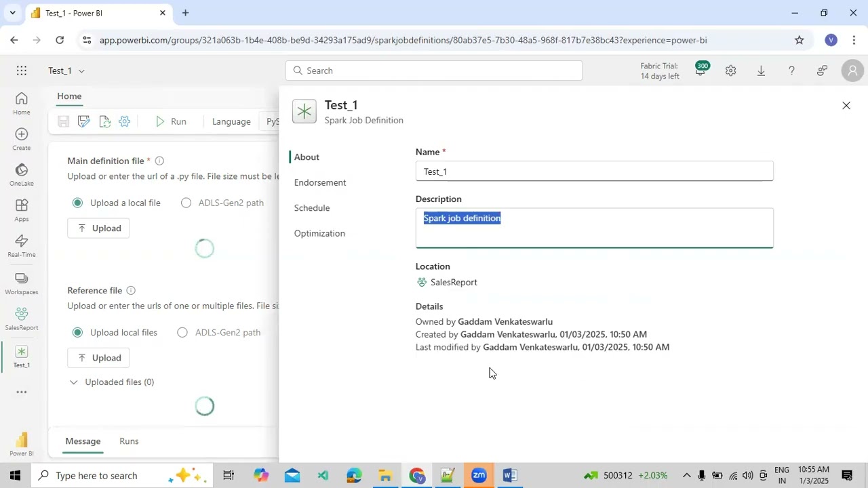Open the Schedule section
This screenshot has height=488, width=868.
[x=312, y=207]
